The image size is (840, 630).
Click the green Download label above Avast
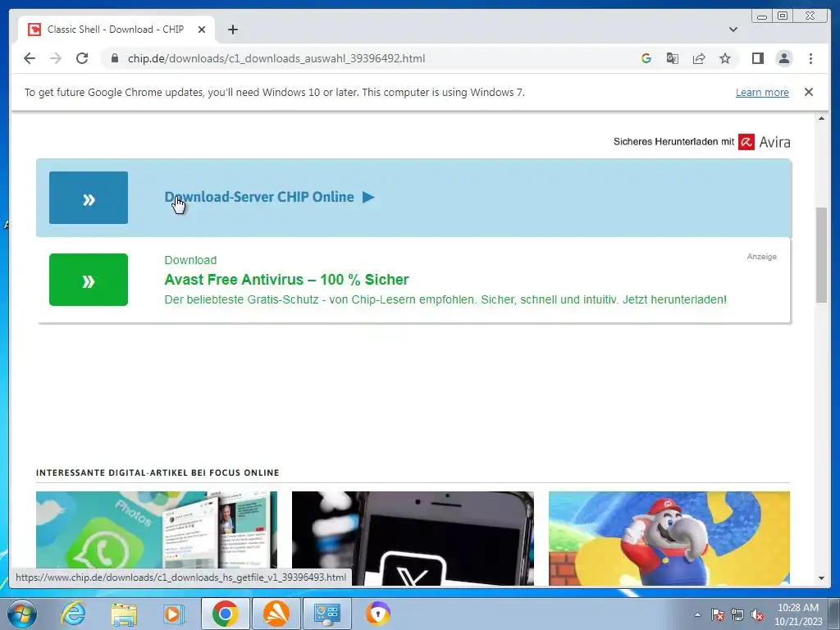190,260
